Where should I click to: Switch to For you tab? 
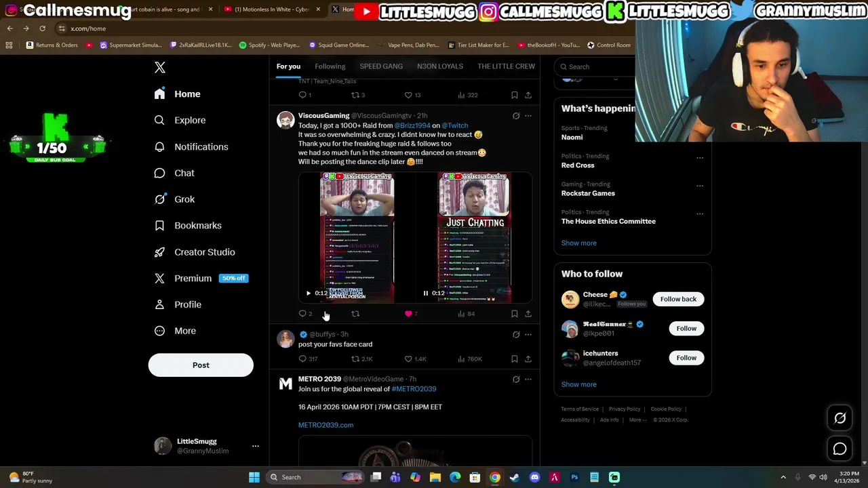click(x=288, y=66)
